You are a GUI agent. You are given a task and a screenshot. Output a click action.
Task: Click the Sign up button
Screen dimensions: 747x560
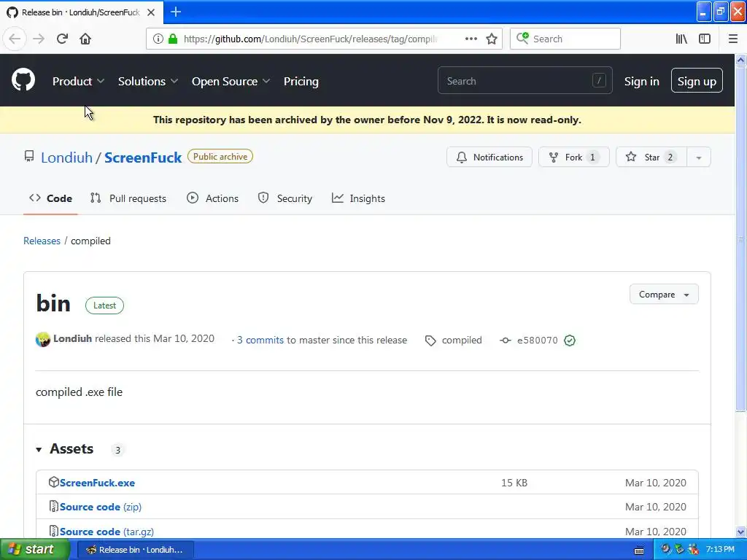[x=697, y=80]
